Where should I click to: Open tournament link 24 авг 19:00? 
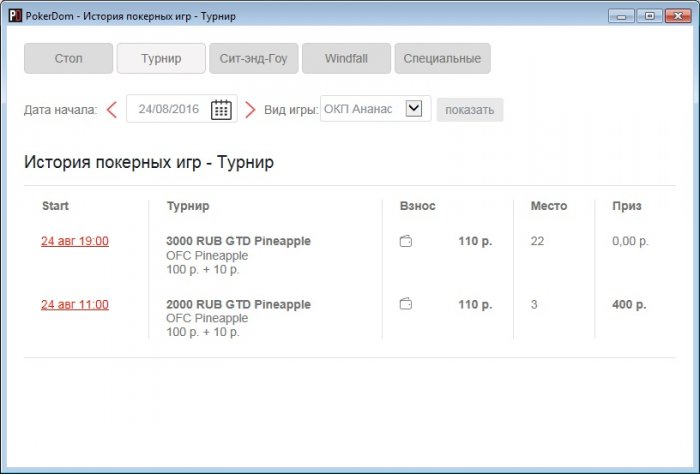(75, 241)
